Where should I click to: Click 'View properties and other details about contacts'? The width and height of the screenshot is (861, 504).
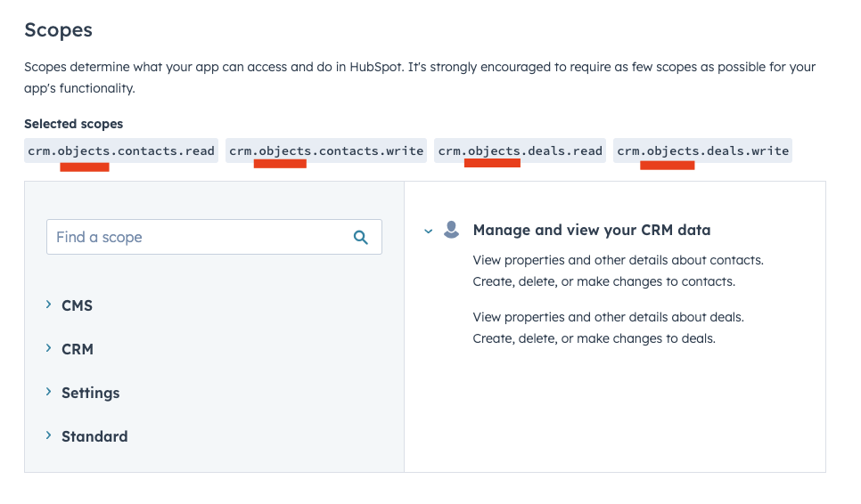coord(619,260)
